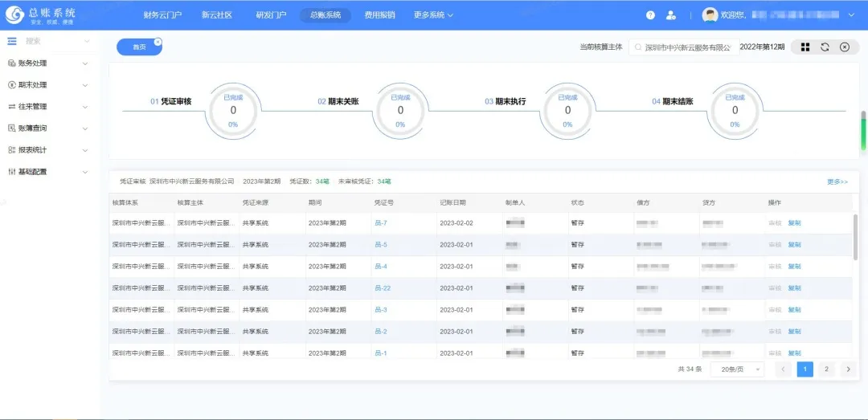868x420 pixels.
Task: Expand the 期末处理 chevron
Action: click(x=85, y=85)
